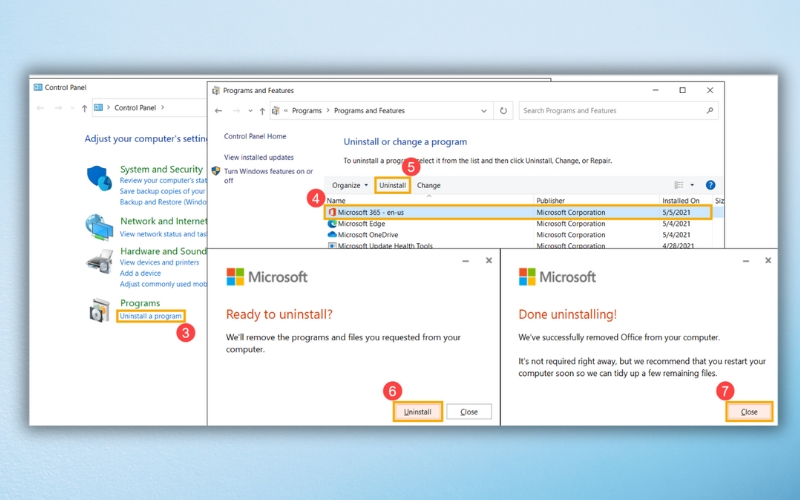Expand address bar history dropdown
Viewport: 800px width, 500px height.
(x=484, y=111)
